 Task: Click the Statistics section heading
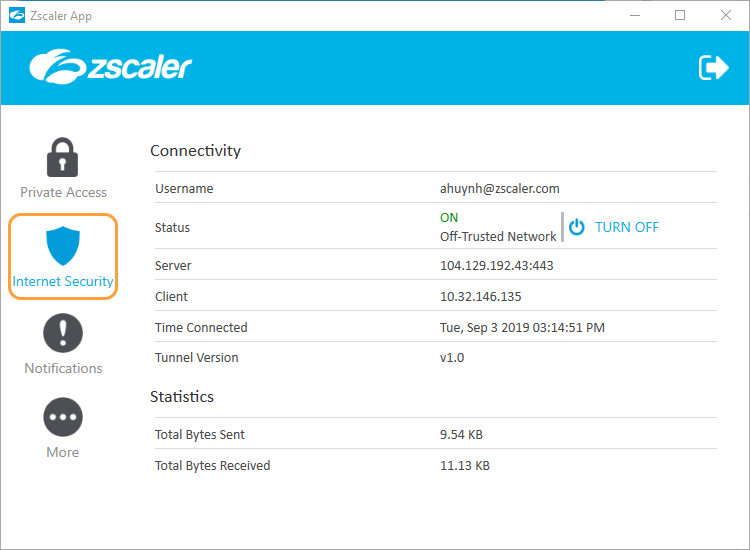point(182,397)
